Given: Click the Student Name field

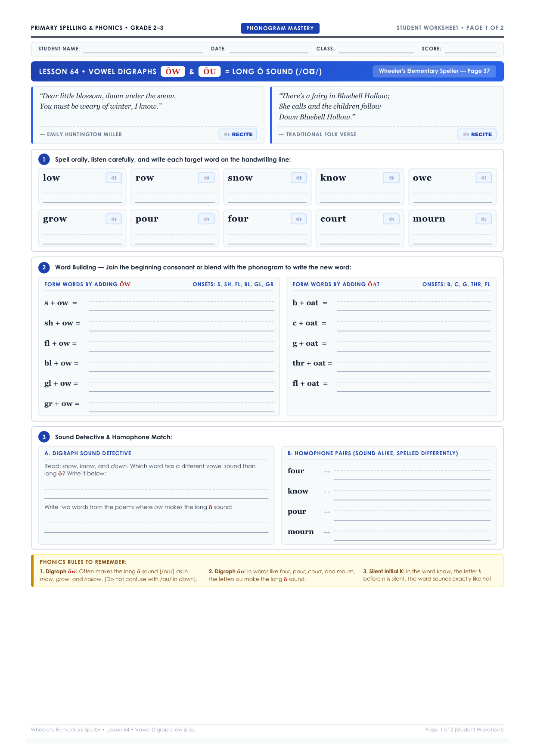Looking at the screenshot, I should click(143, 49).
